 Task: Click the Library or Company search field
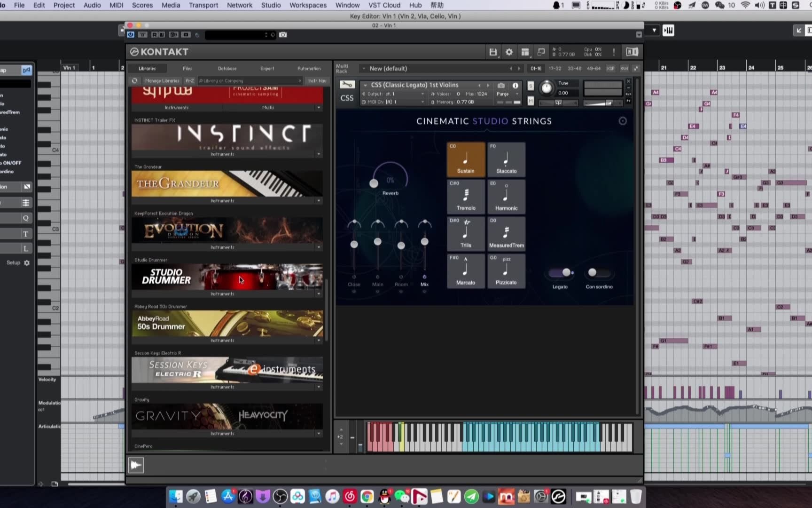[x=250, y=81]
